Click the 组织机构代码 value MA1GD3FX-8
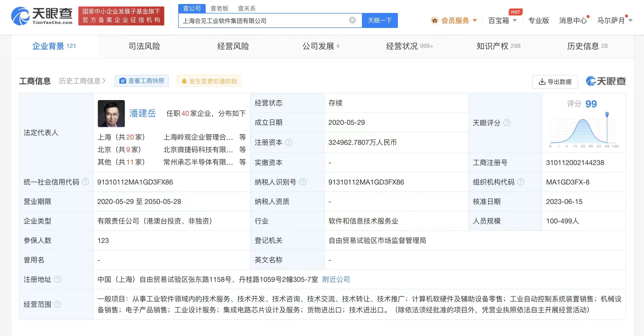The width and height of the screenshot is (644, 336). pyautogui.click(x=568, y=182)
